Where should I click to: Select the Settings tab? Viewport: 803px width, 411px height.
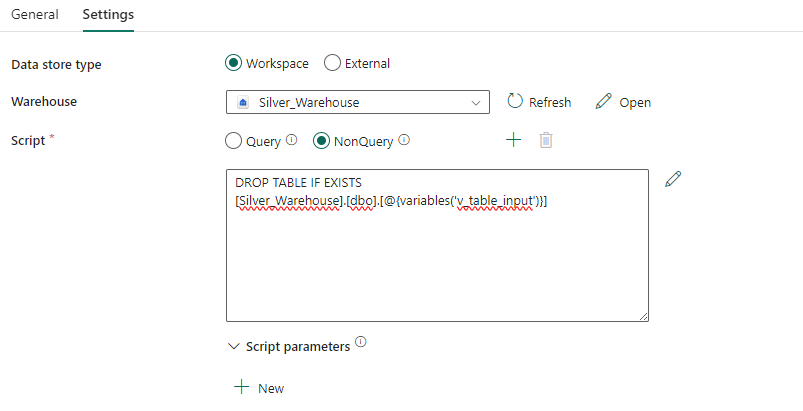(x=108, y=15)
